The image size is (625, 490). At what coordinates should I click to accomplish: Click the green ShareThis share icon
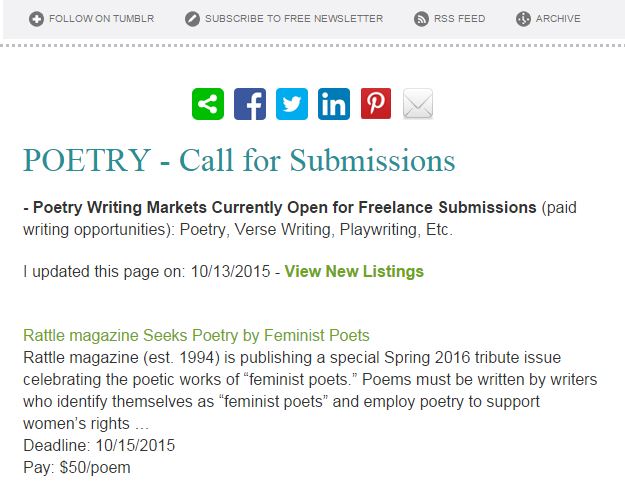(208, 105)
